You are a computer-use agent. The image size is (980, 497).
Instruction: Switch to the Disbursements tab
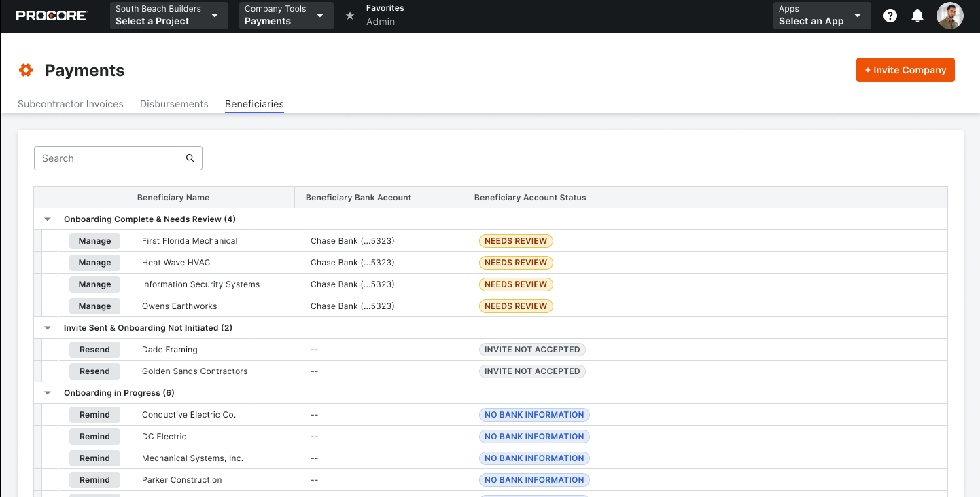point(174,104)
